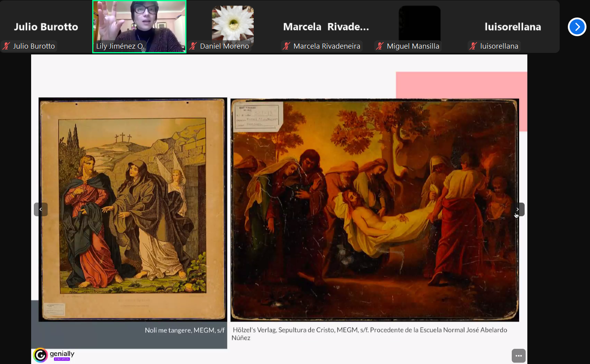
Task: Select Lily Jiménez's active video tile
Action: click(x=139, y=23)
